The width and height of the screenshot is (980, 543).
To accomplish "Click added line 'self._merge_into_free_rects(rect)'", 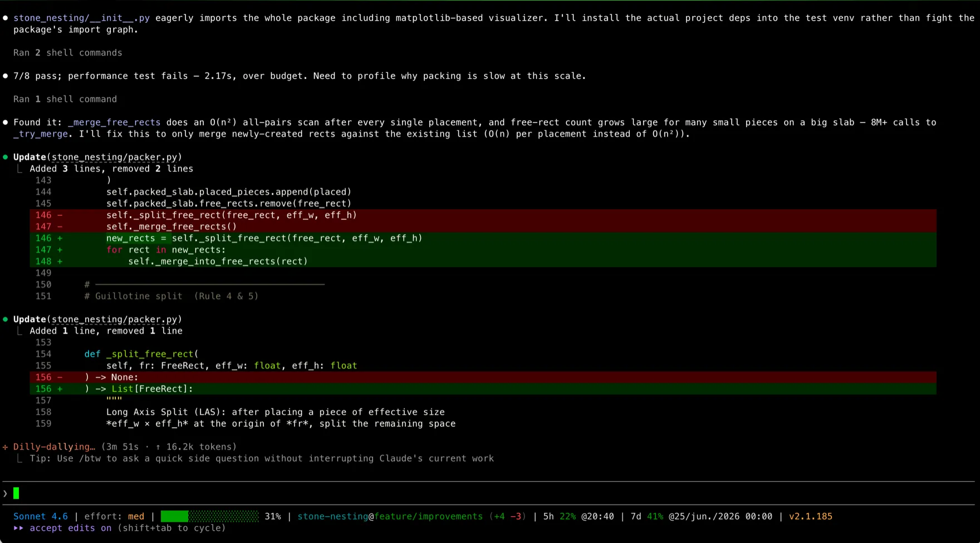I will [x=483, y=261].
